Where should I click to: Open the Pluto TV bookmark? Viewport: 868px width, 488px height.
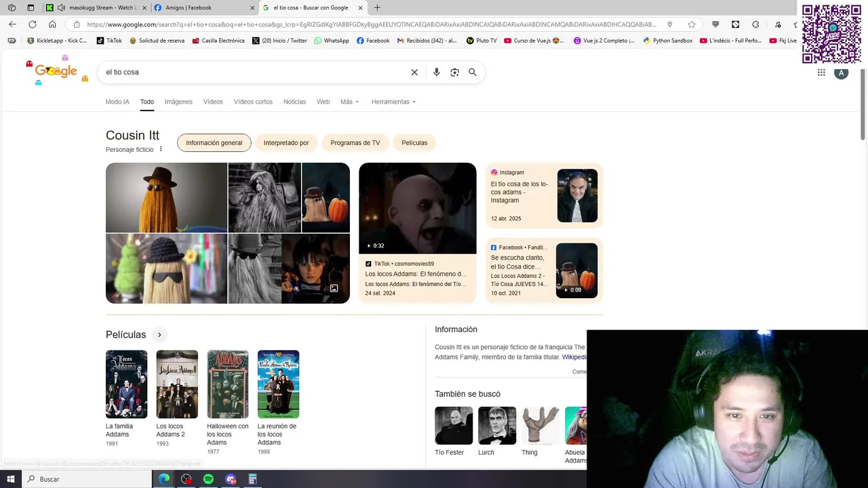point(481,41)
